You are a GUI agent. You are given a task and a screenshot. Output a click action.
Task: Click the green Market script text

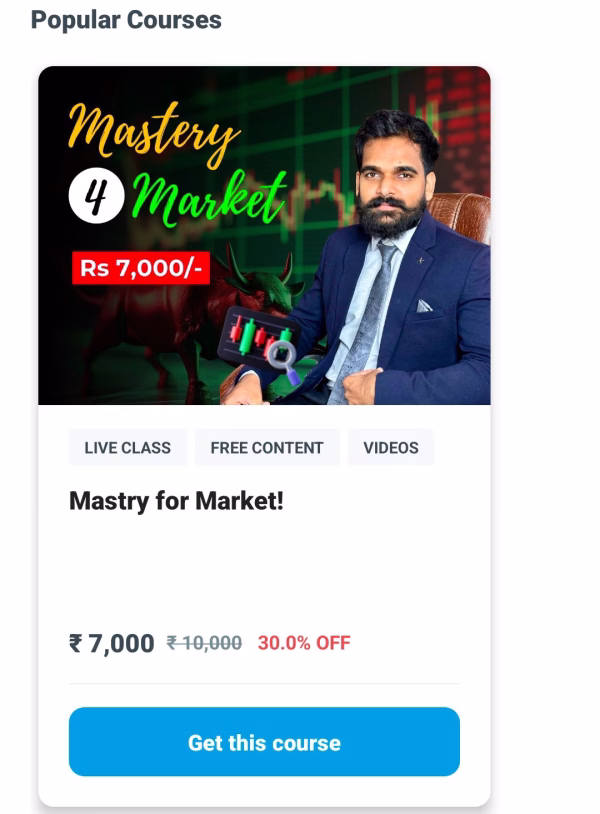coord(209,200)
